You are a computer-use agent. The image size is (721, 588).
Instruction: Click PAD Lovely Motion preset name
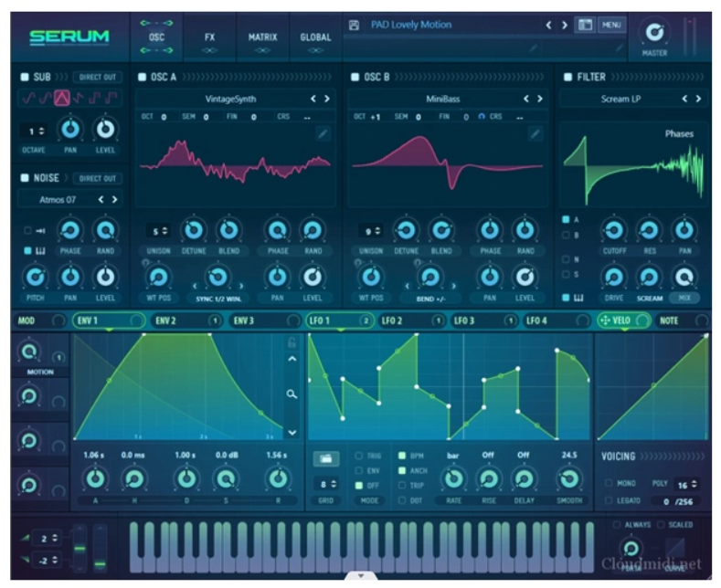coord(411,25)
